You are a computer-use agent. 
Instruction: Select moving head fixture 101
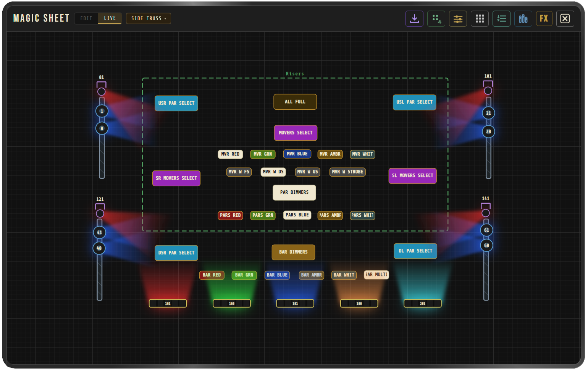tap(488, 88)
